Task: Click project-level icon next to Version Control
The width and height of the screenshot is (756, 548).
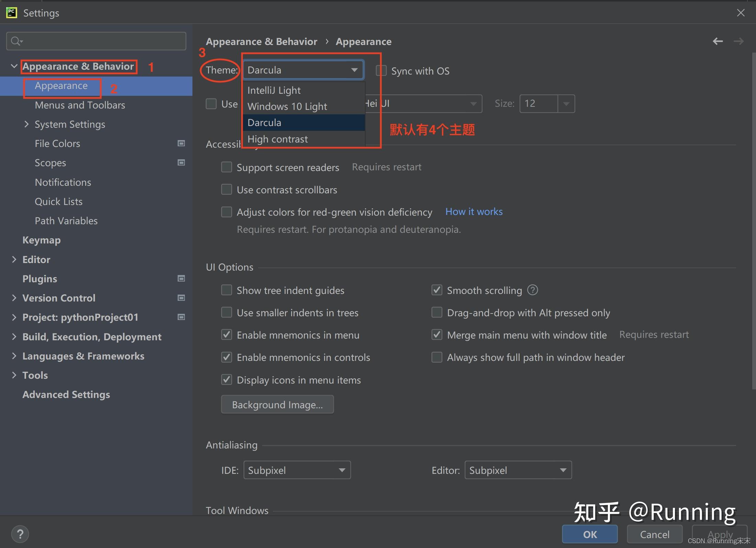Action: point(181,298)
